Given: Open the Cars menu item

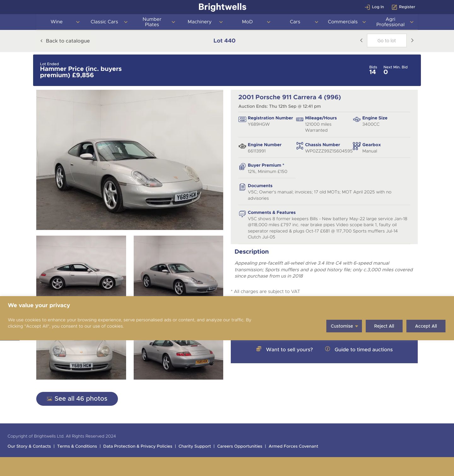Looking at the screenshot, I should [x=295, y=22].
